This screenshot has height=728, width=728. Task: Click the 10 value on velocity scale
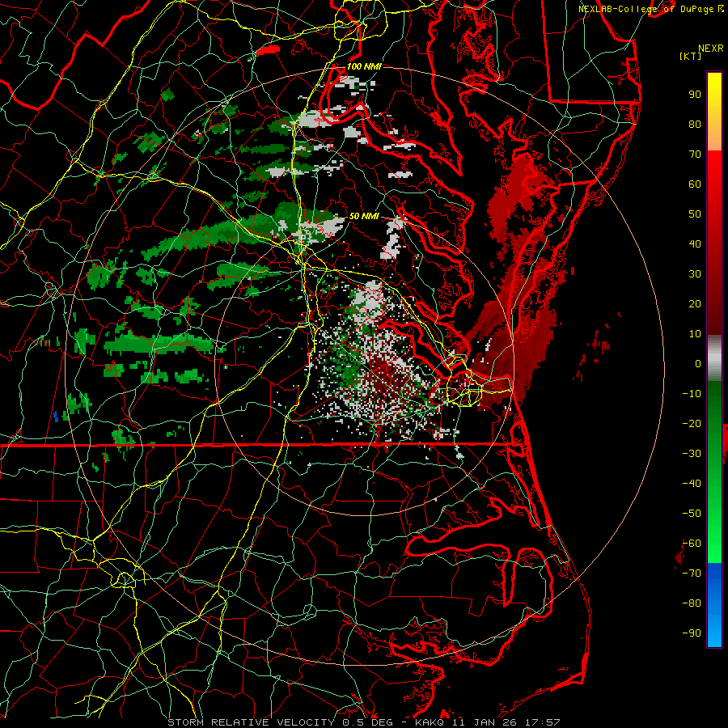pos(695,334)
